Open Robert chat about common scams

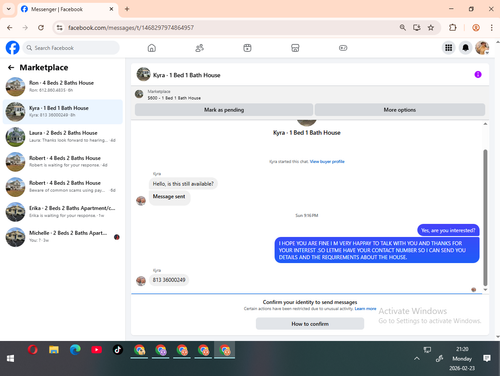[x=63, y=187]
